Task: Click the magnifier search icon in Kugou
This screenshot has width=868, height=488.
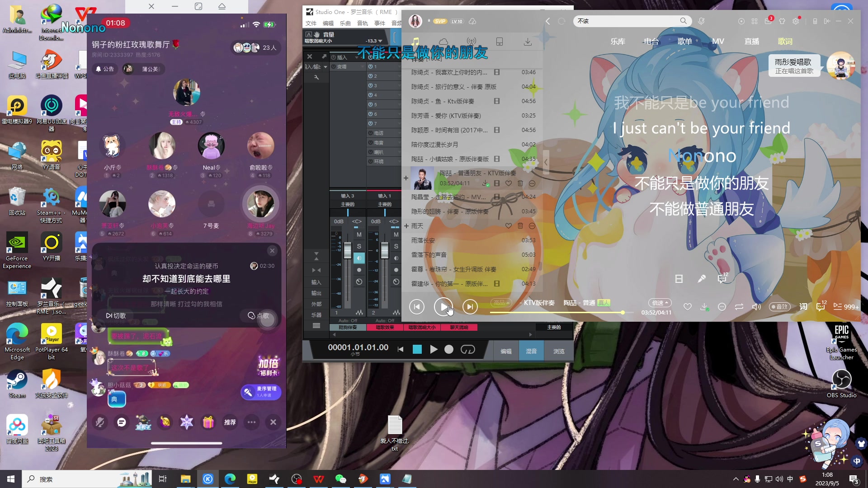Action: tap(683, 21)
